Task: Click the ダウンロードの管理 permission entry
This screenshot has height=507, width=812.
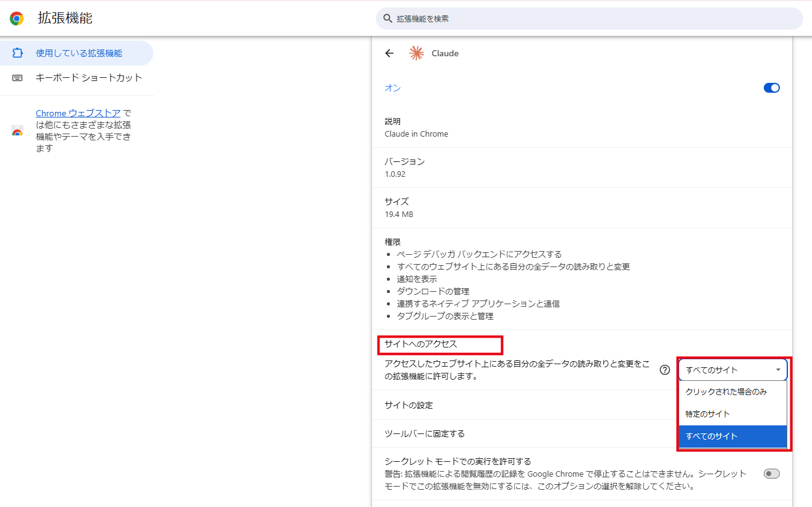Action: pos(433,291)
